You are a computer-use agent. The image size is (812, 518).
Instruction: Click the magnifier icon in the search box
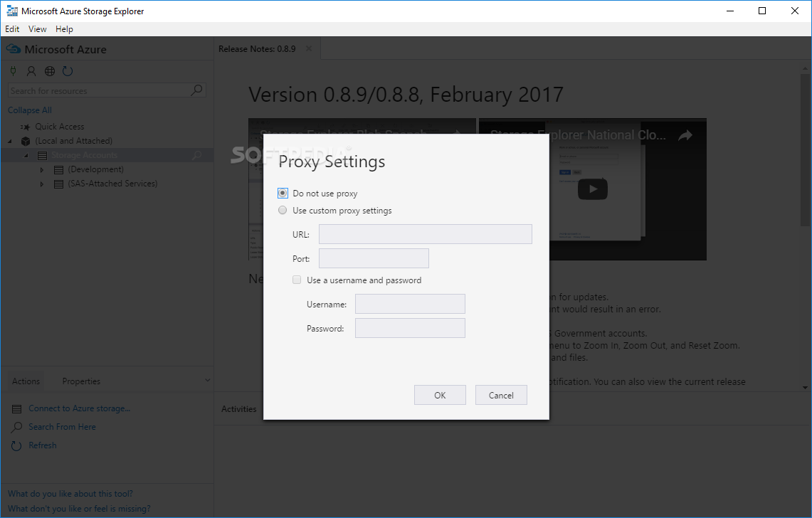coord(197,90)
